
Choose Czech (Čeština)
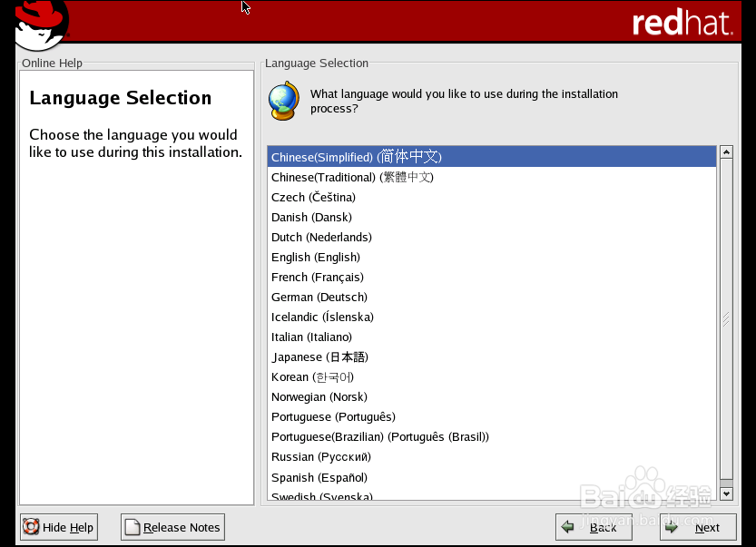492,197
